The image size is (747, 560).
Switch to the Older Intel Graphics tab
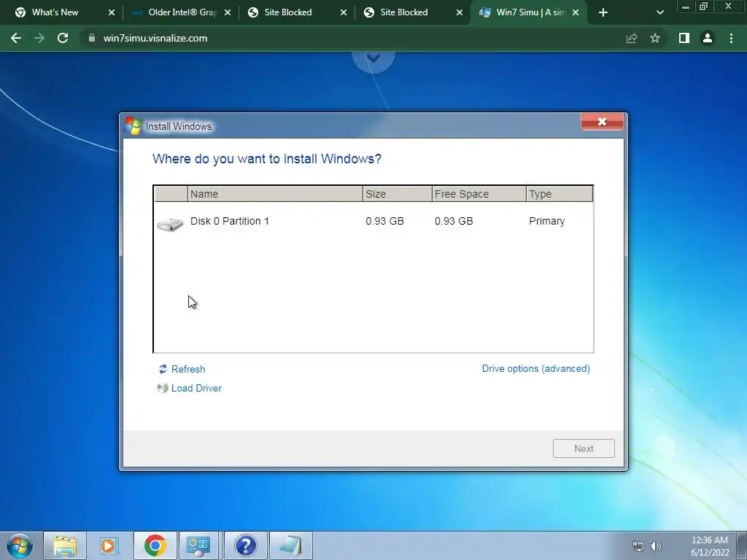182,12
